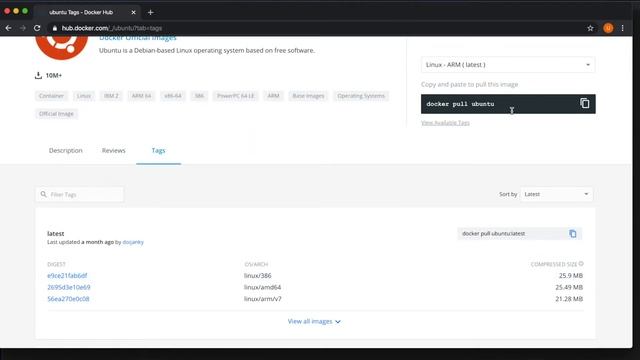Click the browser address bar URL

point(112,28)
